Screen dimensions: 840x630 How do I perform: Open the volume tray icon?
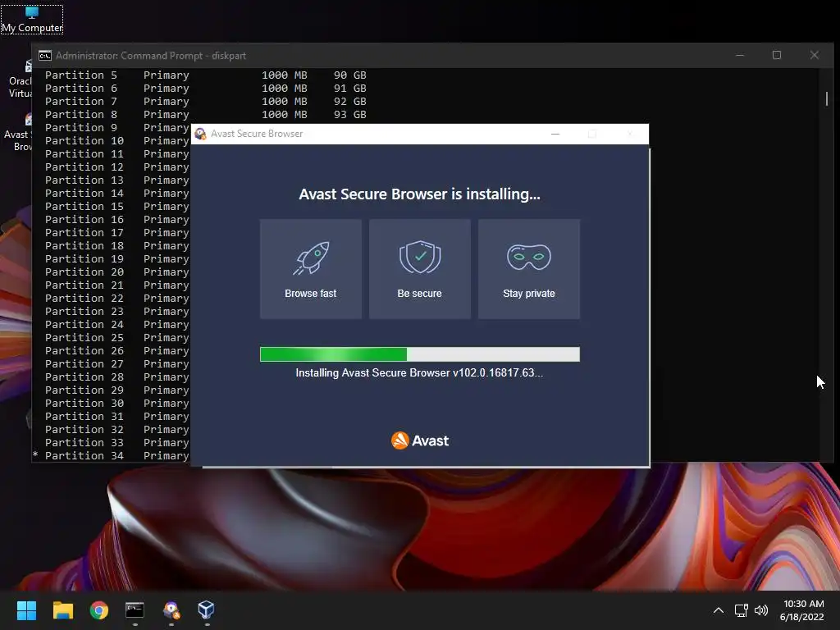[761, 610]
